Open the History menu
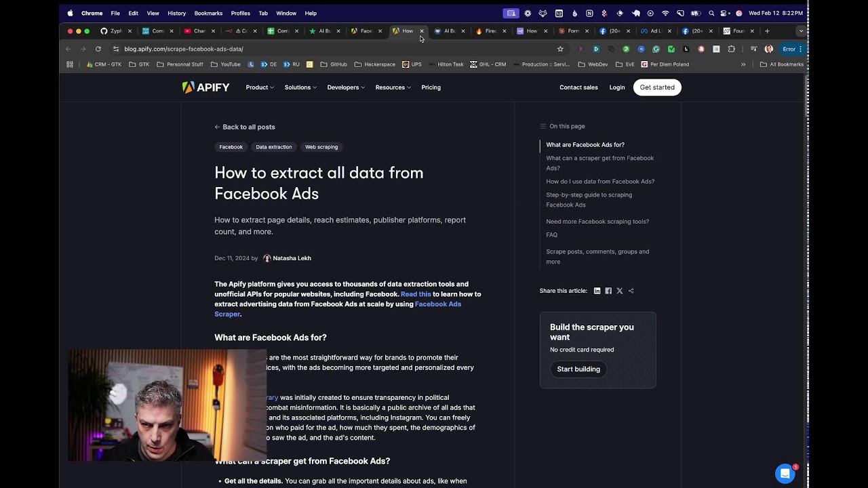The width and height of the screenshot is (868, 488). pyautogui.click(x=176, y=13)
